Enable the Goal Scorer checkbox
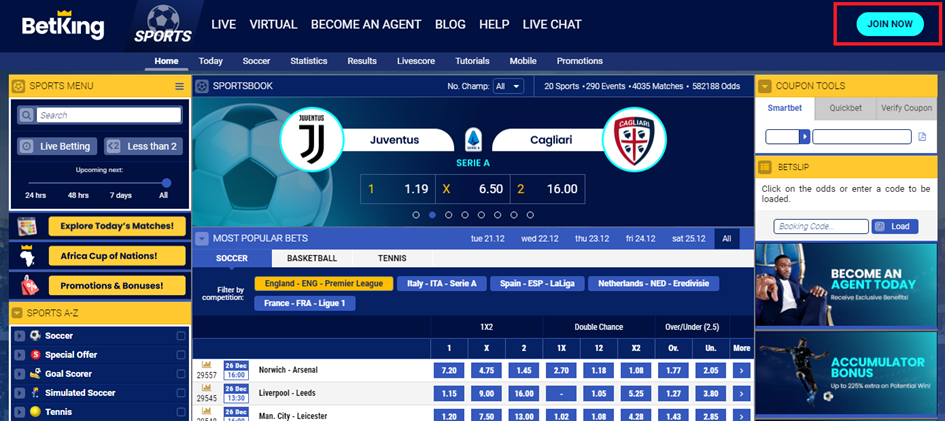This screenshot has height=421, width=945. [181, 374]
